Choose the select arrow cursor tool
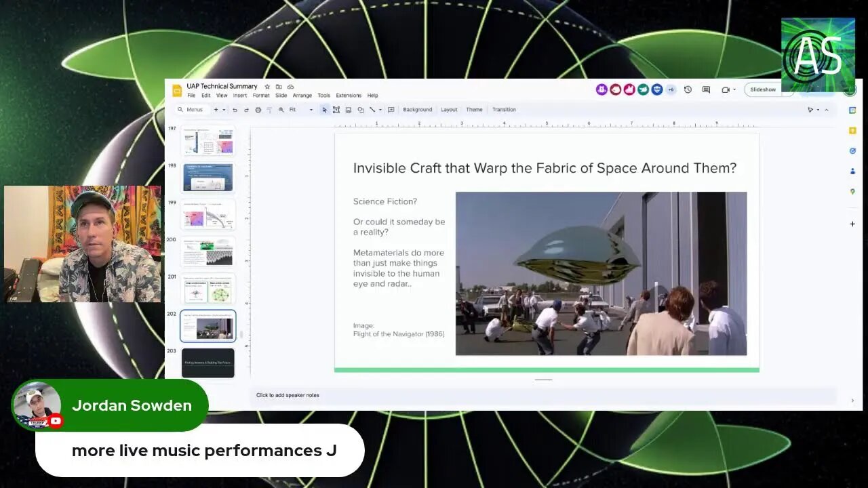 coord(324,110)
